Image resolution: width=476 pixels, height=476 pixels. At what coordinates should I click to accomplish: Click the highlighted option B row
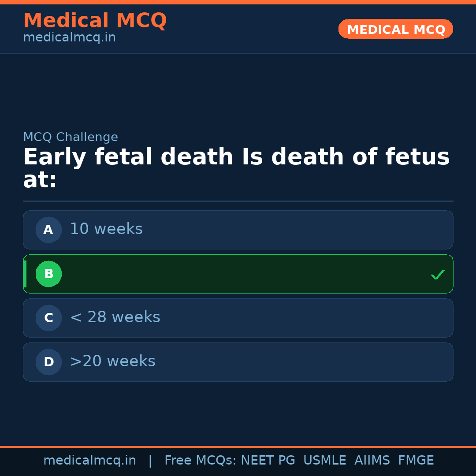pos(238,274)
